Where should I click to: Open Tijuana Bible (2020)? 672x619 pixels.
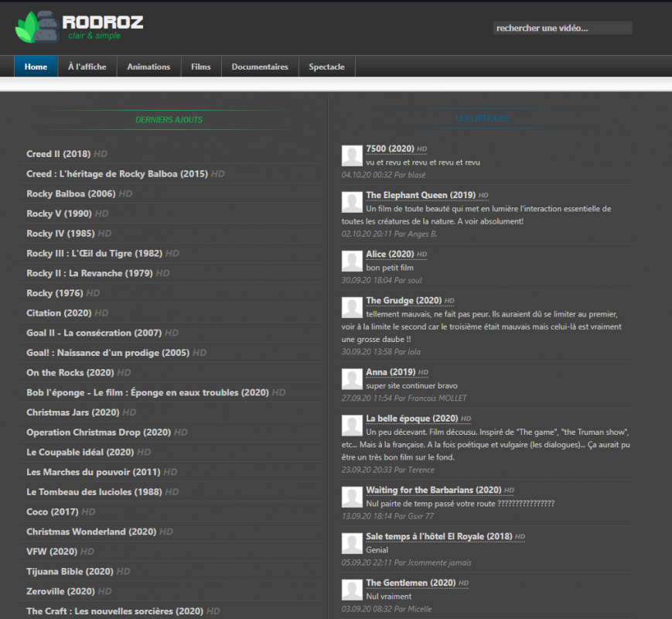pos(70,571)
